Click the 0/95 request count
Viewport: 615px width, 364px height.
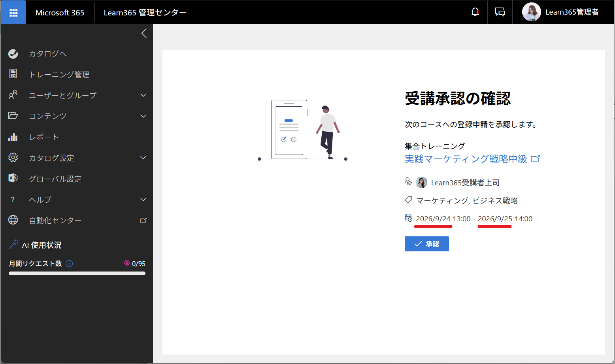138,264
